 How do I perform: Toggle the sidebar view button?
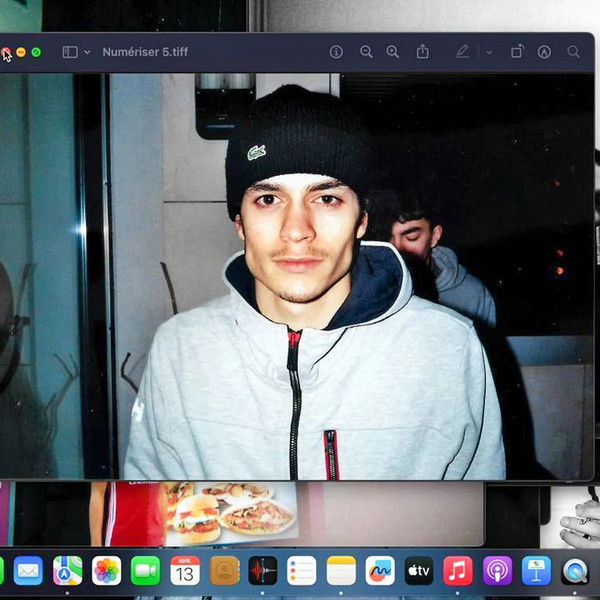click(70, 52)
